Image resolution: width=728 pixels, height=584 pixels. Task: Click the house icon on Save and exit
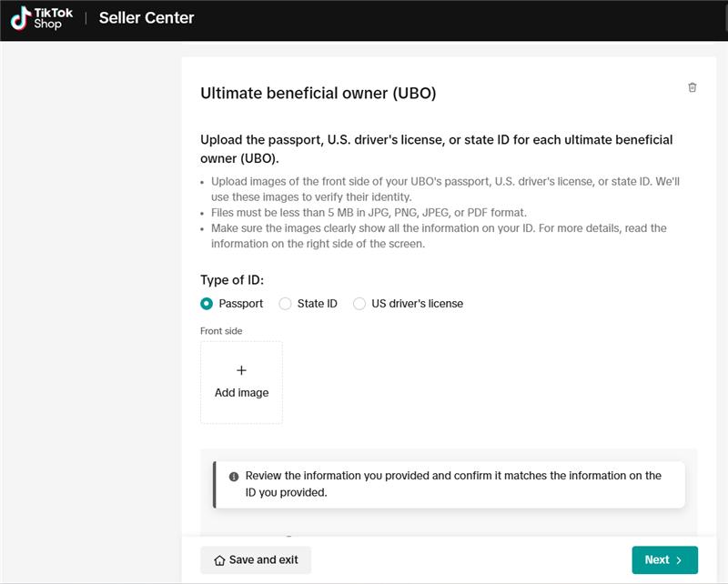pyautogui.click(x=219, y=560)
